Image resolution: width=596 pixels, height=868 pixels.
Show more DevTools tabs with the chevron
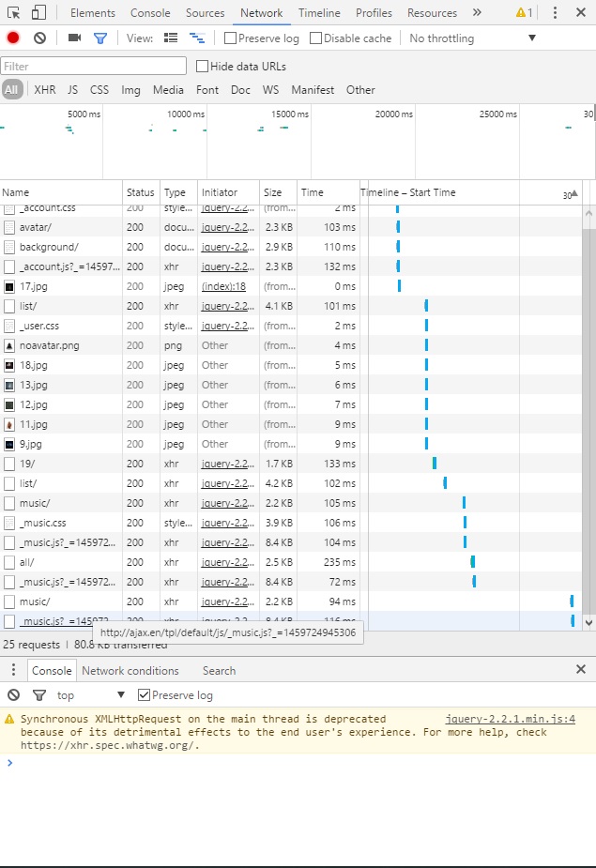[477, 13]
